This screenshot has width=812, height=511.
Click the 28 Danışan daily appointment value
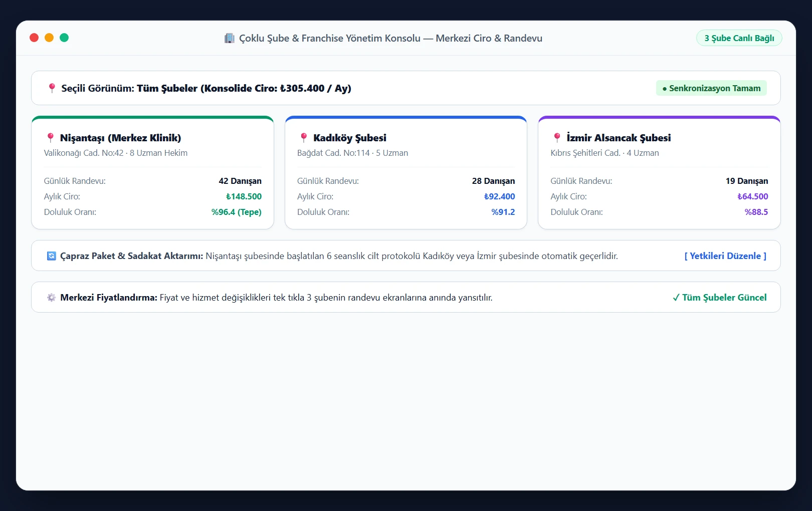(x=493, y=181)
